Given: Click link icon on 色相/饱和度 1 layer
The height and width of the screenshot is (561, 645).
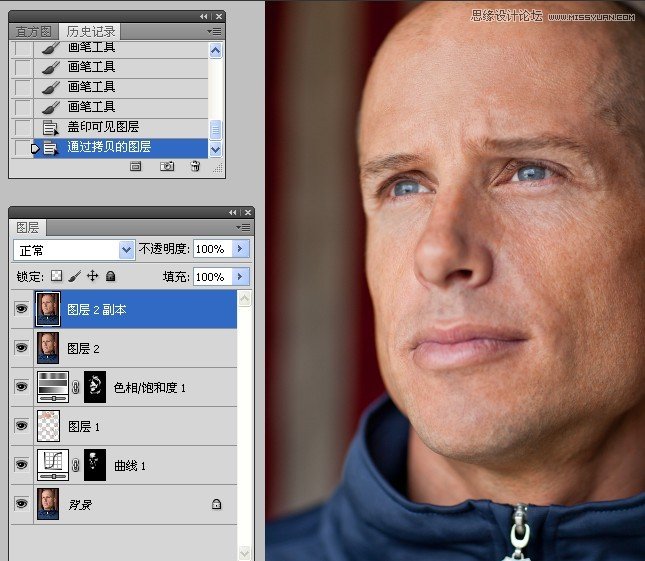Looking at the screenshot, I should pyautogui.click(x=76, y=387).
